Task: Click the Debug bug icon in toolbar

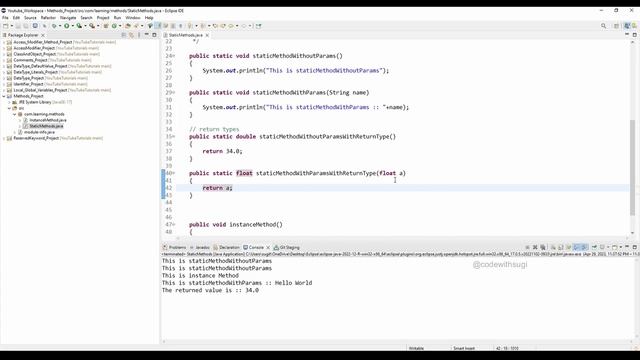Action: click(54, 26)
